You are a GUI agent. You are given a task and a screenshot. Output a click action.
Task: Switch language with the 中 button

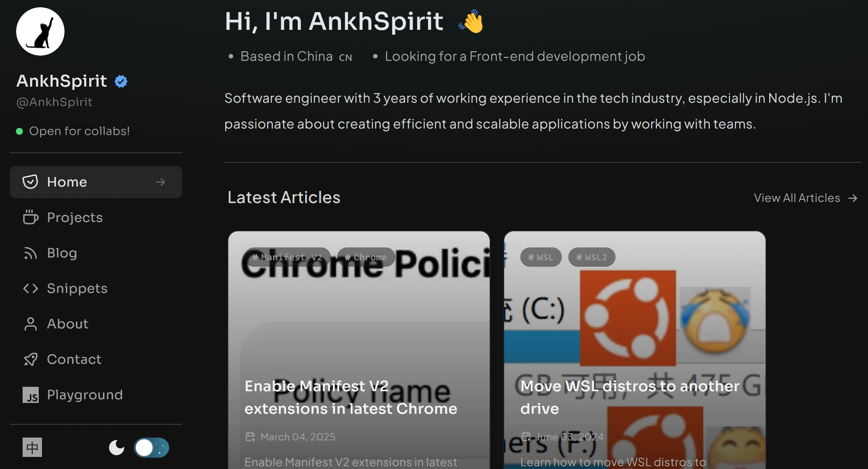tap(32, 447)
